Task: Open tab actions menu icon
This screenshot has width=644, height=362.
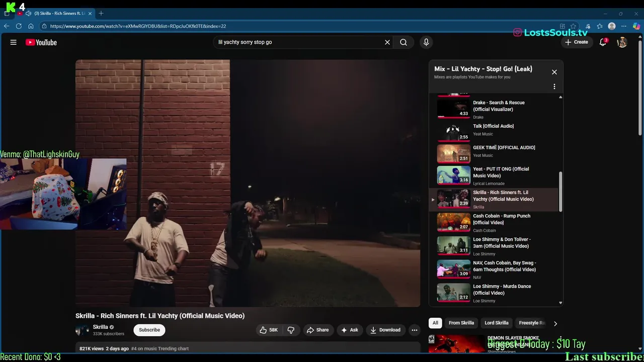Action: [x=7, y=13]
